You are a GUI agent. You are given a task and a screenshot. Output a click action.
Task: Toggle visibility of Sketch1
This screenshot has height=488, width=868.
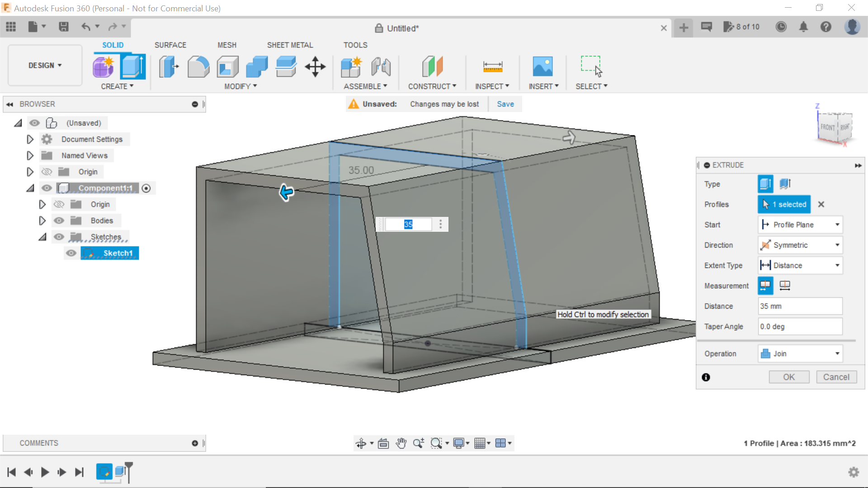pyautogui.click(x=71, y=253)
